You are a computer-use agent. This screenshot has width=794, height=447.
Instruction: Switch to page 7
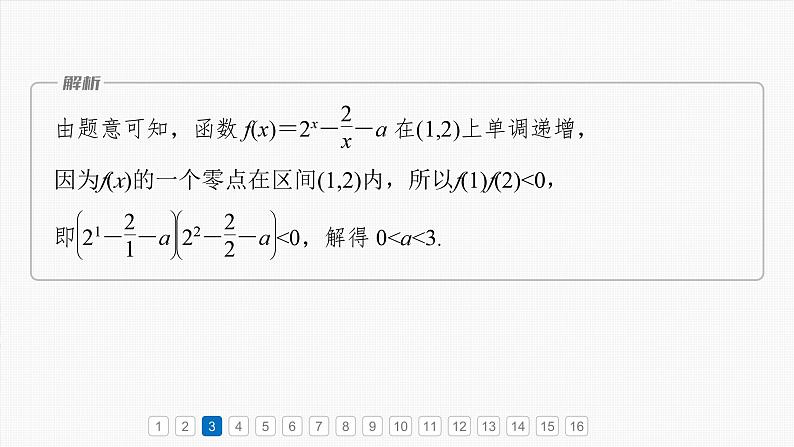[x=318, y=426]
